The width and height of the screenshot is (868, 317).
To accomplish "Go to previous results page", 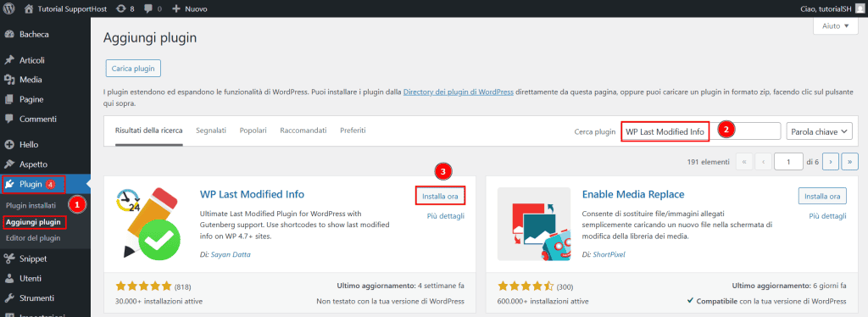I will [x=764, y=162].
